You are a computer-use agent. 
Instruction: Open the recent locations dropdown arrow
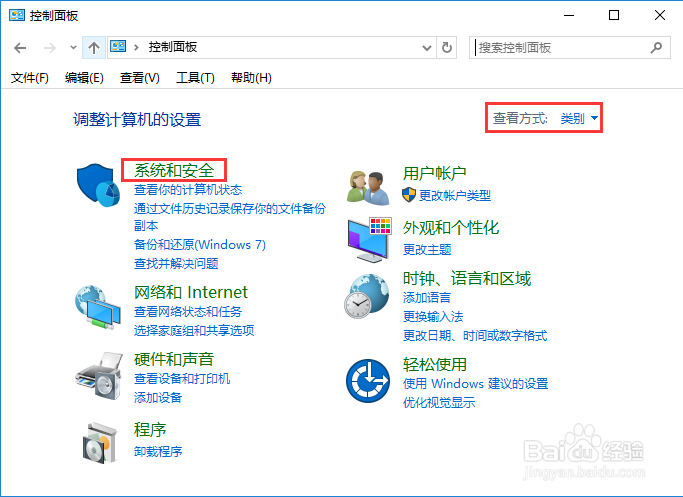73,47
